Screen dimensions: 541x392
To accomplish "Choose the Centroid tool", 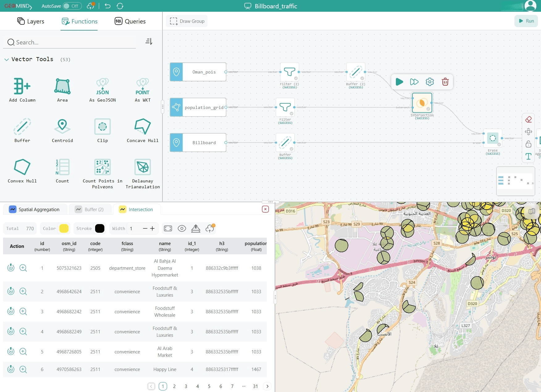I will tap(62, 127).
